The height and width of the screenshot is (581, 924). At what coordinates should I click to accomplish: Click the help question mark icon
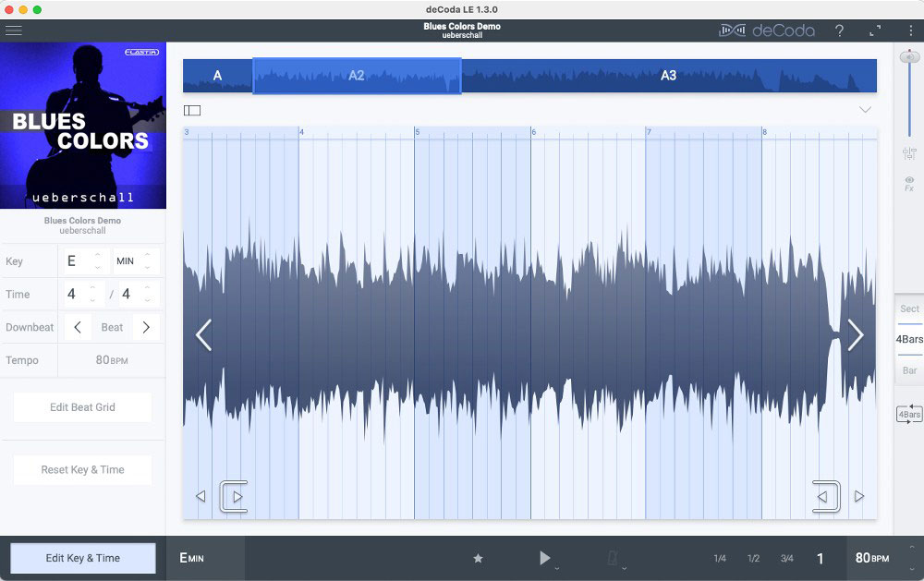pyautogui.click(x=839, y=30)
